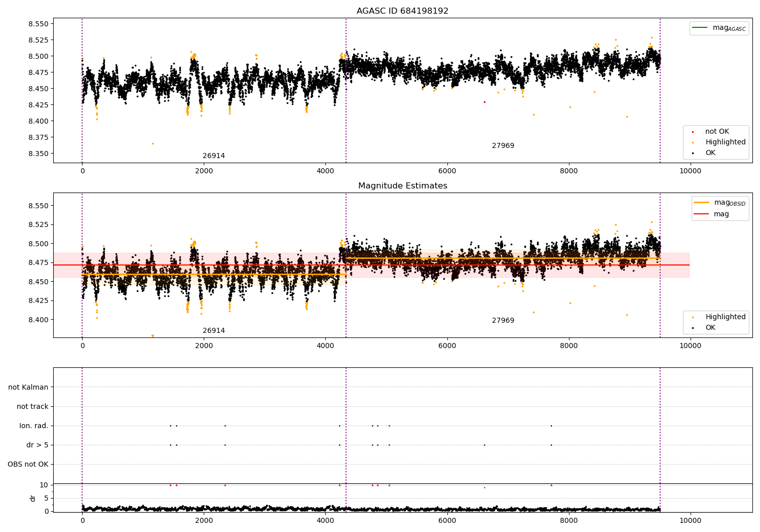Click the 'OBS not OK' axis label
Screen dimensions: 760x532
(x=28, y=465)
